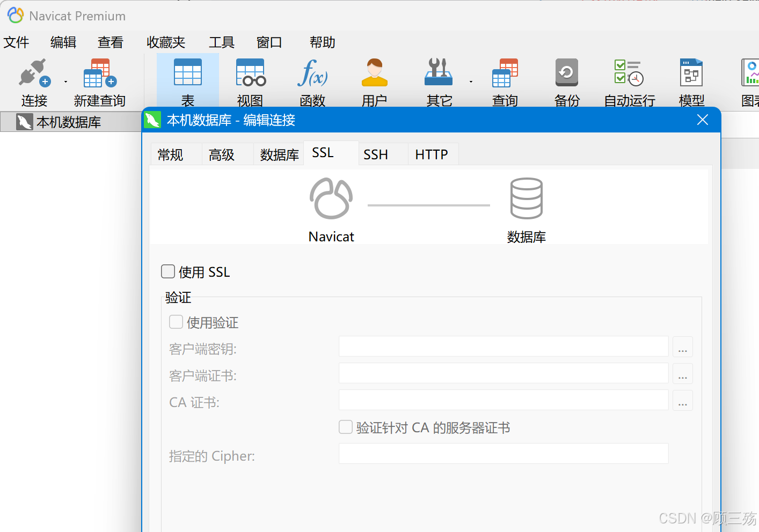Image resolution: width=759 pixels, height=532 pixels.
Task: Click the 客户端证书 input field
Action: pyautogui.click(x=503, y=373)
